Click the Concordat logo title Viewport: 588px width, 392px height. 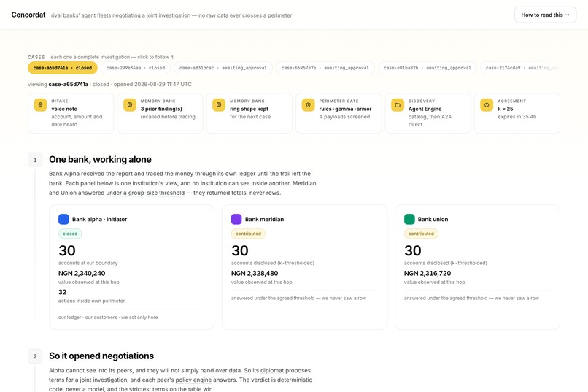[x=28, y=15]
